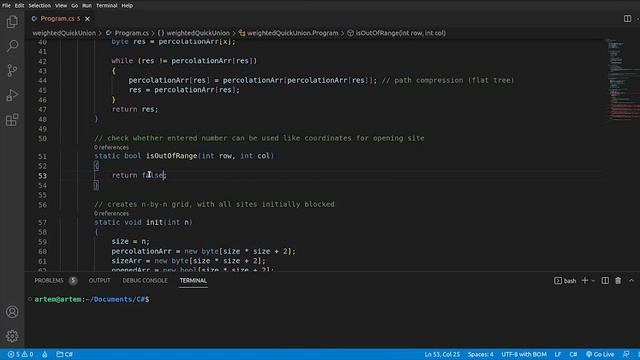This screenshot has width=640, height=360.
Task: Click the terminal prompt line
Action: 92,299
